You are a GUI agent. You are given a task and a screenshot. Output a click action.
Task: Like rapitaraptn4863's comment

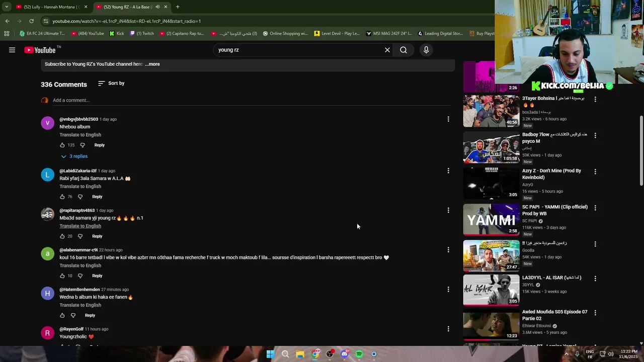[62, 236]
